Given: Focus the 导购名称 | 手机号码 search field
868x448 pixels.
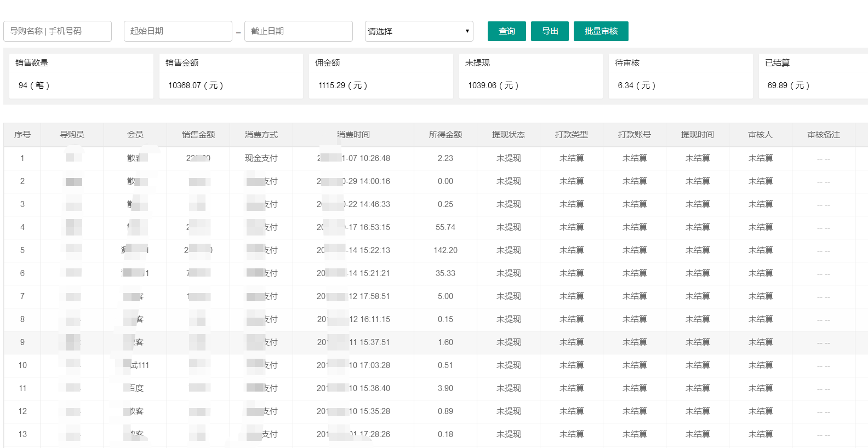Looking at the screenshot, I should pyautogui.click(x=58, y=31).
